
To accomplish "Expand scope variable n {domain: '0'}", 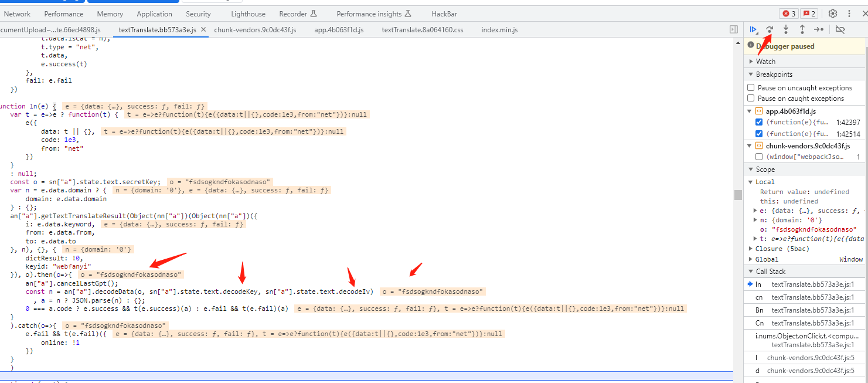I will [x=755, y=220].
